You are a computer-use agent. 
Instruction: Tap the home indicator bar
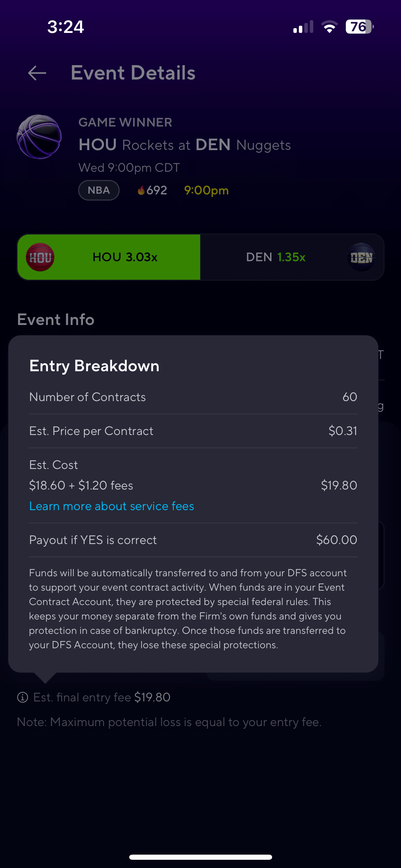[200, 857]
